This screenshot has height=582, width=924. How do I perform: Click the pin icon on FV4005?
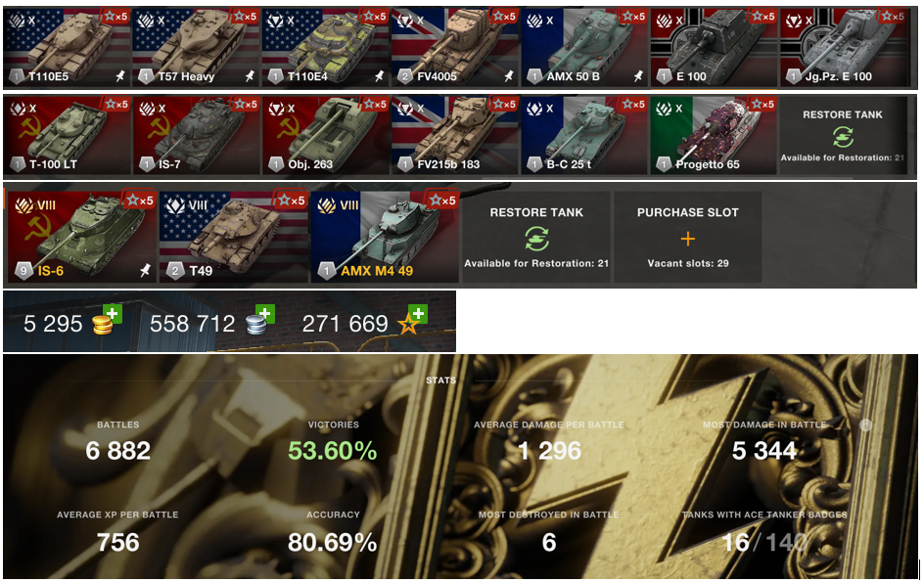point(509,75)
